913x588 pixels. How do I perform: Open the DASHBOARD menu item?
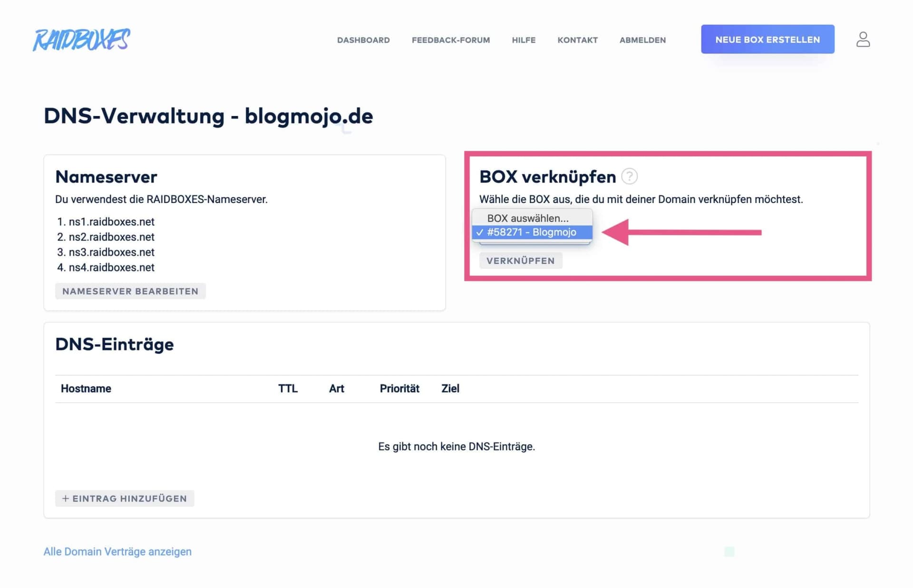363,40
